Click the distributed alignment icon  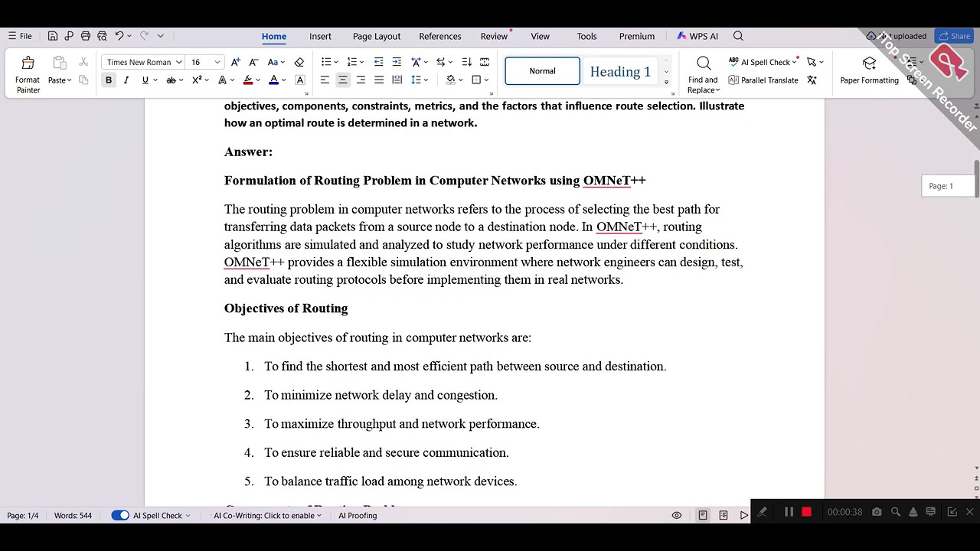pos(397,80)
